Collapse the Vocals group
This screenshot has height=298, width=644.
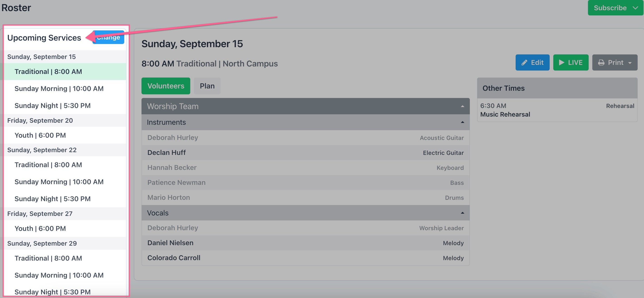[463, 213]
